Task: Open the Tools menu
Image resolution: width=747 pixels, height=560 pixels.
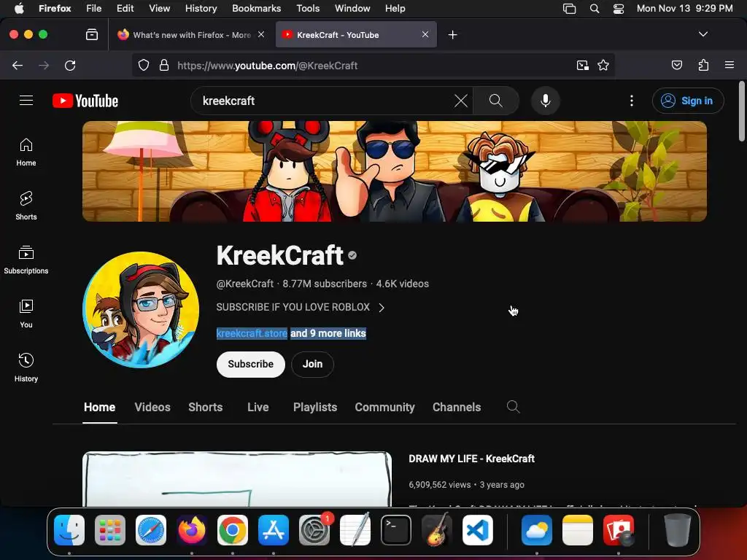Action: (x=308, y=8)
